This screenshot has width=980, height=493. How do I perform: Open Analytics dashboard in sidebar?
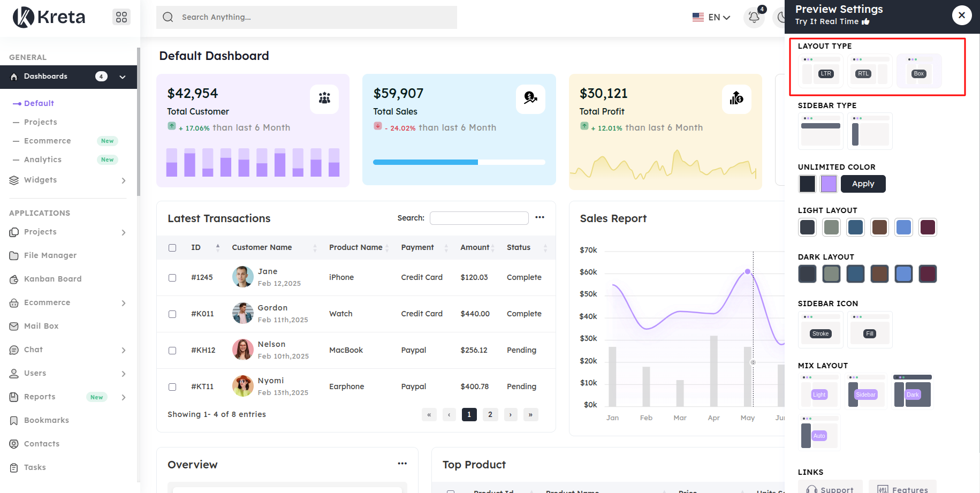[x=43, y=160]
